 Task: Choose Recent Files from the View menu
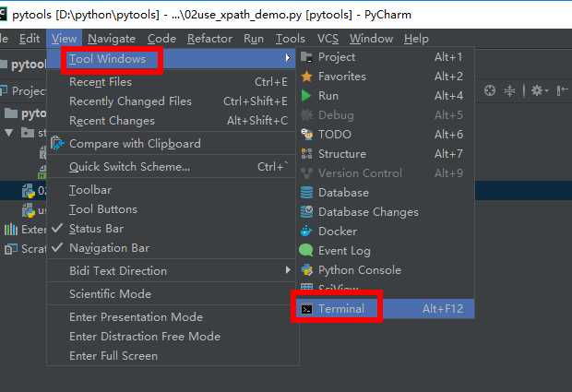[172, 82]
